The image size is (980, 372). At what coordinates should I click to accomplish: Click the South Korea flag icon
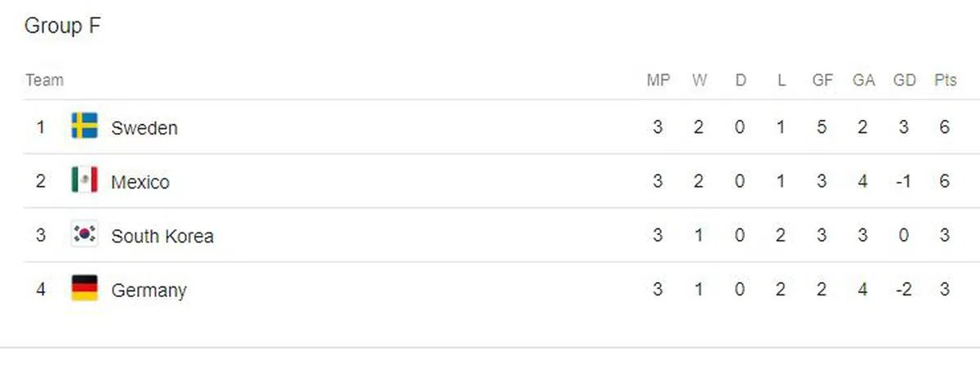(x=84, y=235)
